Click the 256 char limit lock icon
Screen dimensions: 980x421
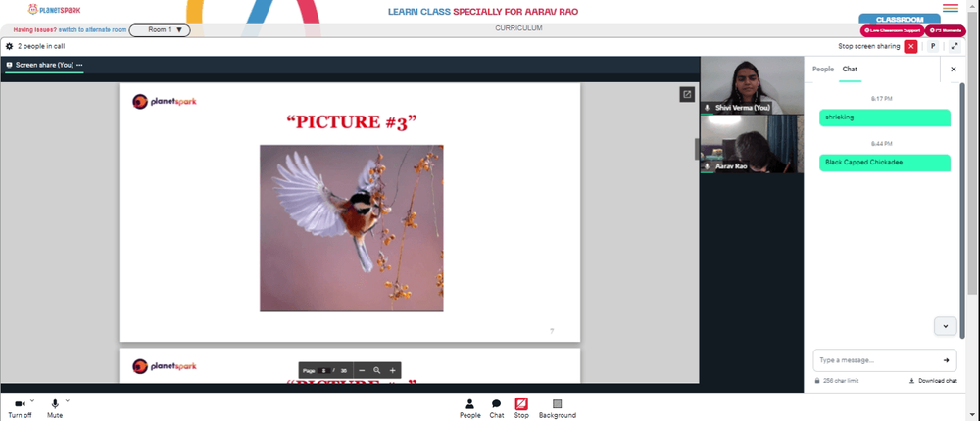[817, 381]
